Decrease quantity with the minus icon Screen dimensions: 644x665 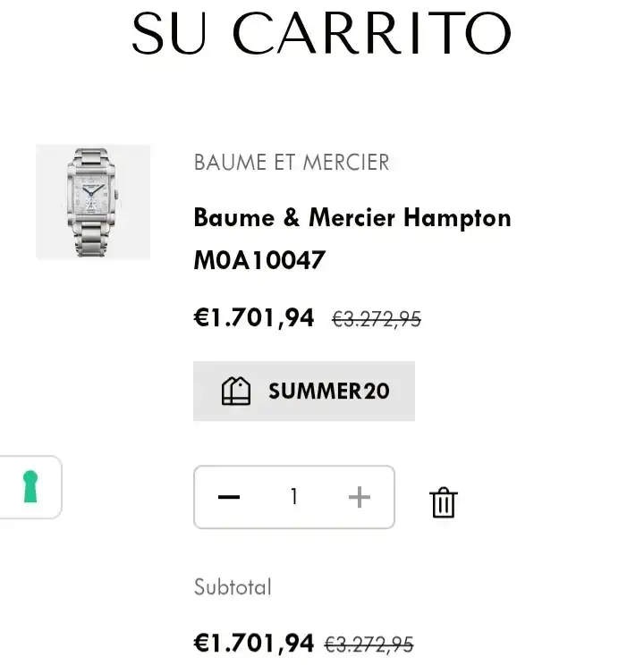pyautogui.click(x=229, y=497)
